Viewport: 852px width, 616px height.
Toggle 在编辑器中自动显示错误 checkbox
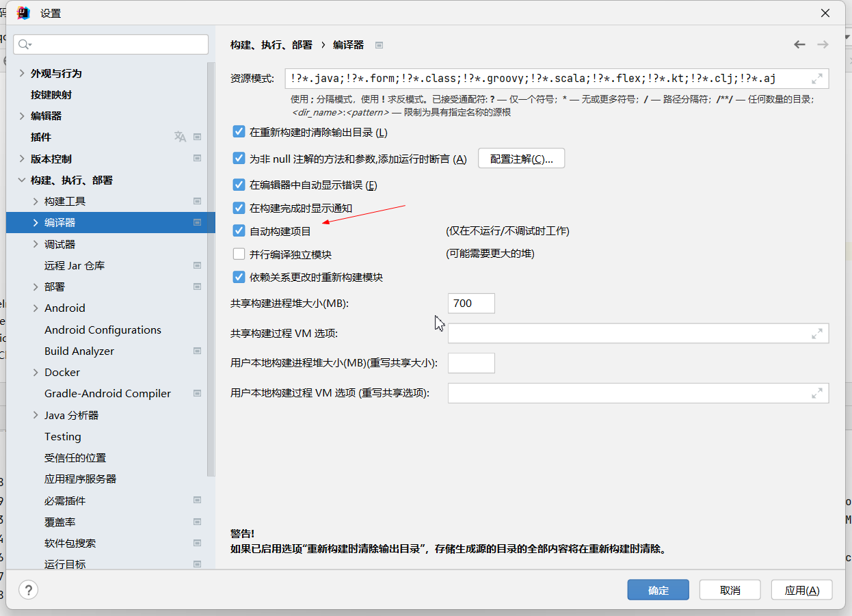pyautogui.click(x=239, y=185)
